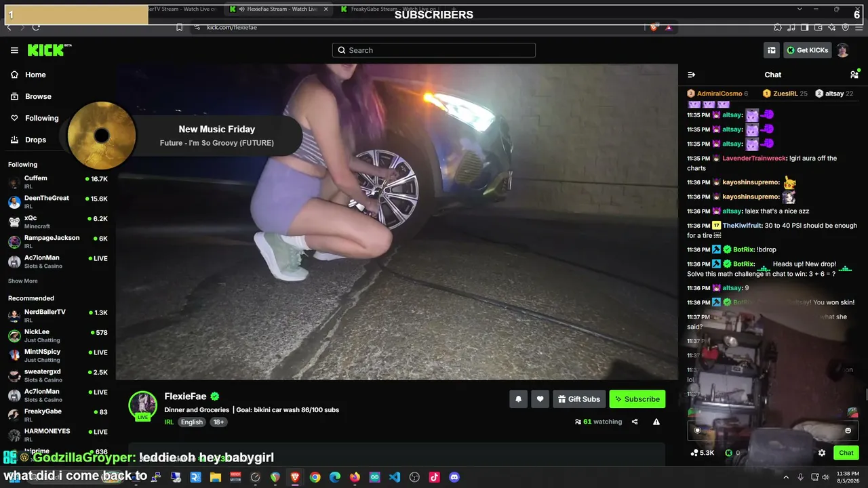Open Firefox in taskbar
868x488 pixels.
point(355,477)
